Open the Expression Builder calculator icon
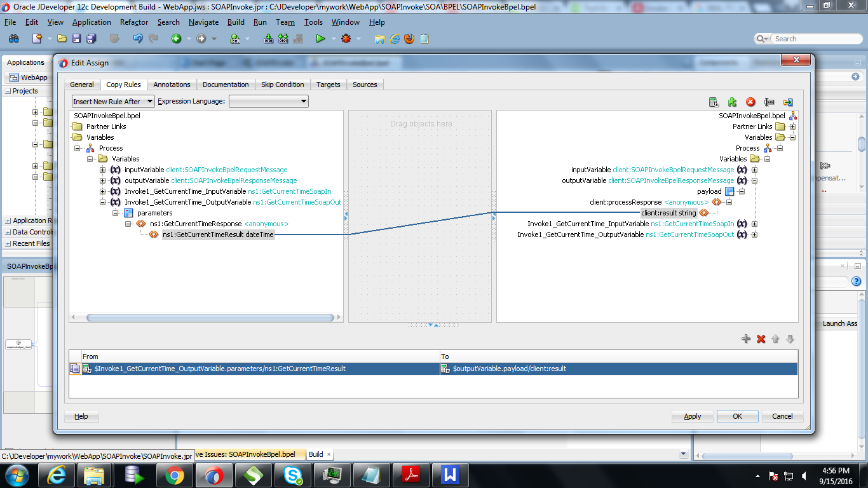 [714, 102]
